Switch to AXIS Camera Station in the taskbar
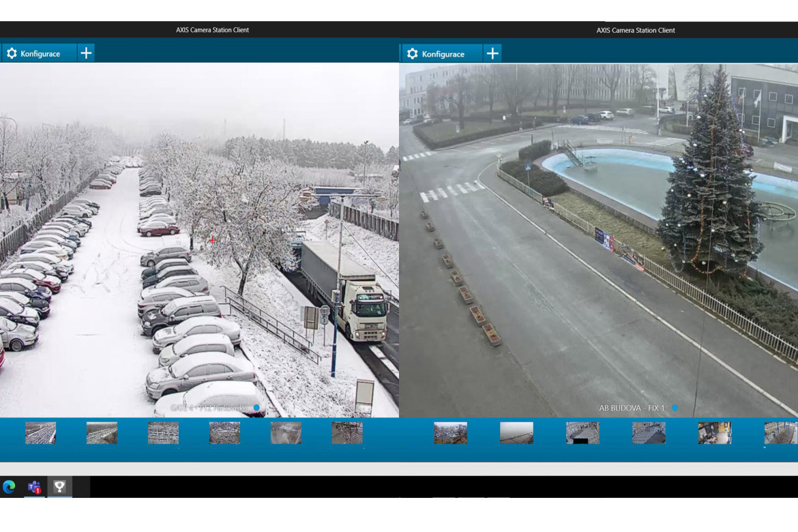 pos(59,486)
